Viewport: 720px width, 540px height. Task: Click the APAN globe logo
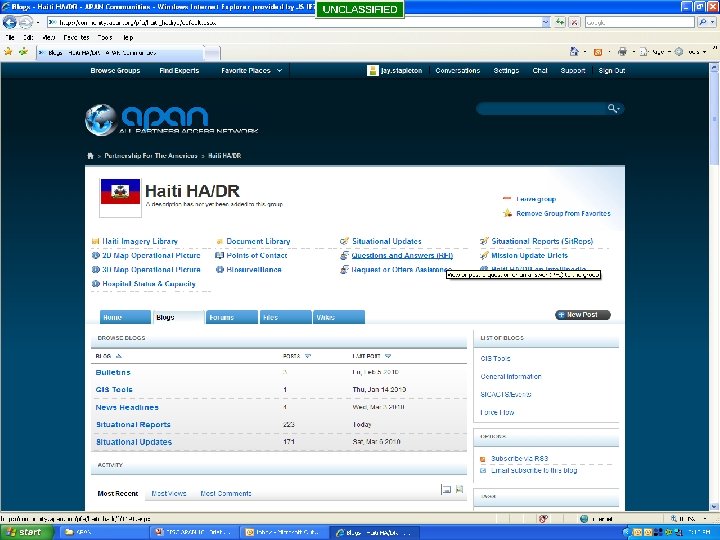click(101, 120)
